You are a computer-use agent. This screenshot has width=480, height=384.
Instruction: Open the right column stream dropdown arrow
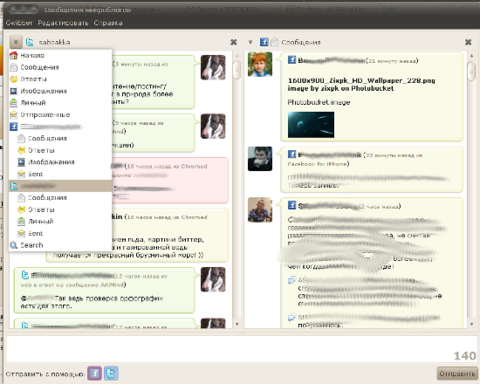[250, 42]
